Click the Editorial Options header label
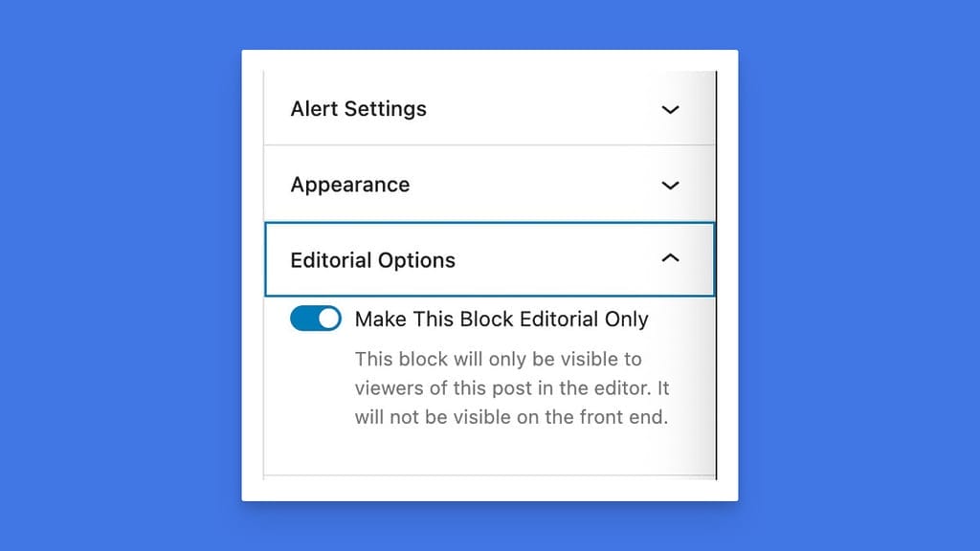The height and width of the screenshot is (551, 980). tap(373, 258)
